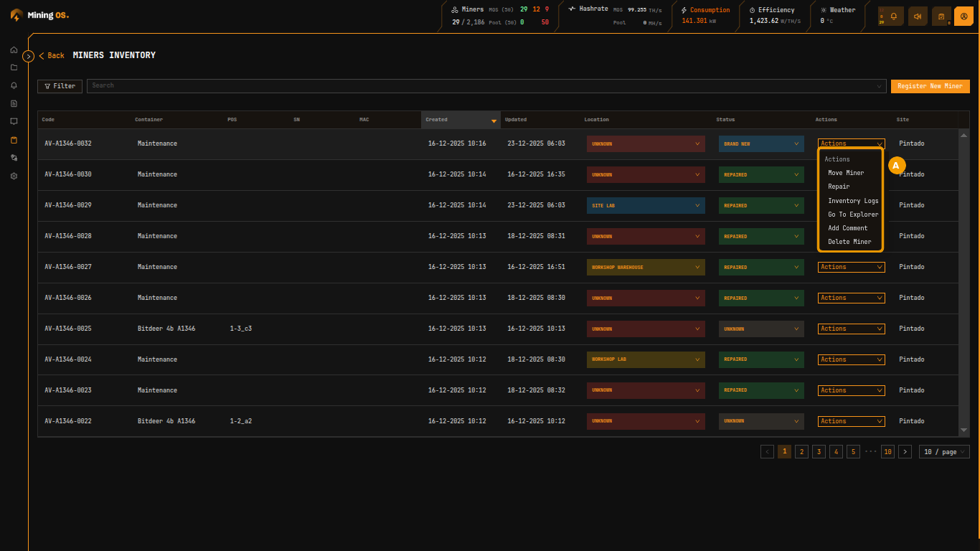Open the Home icon in the sidebar
The height and width of the screenshot is (551, 980).
[13, 50]
